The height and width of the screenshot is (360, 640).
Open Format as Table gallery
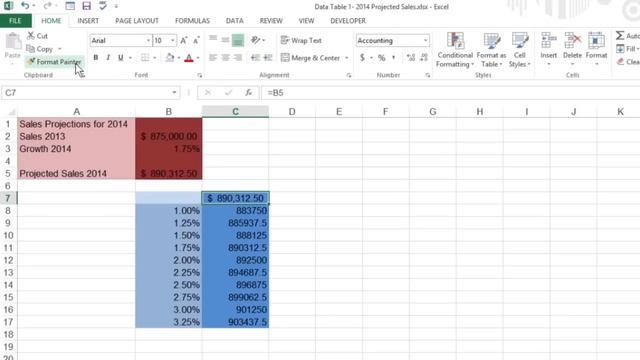click(x=491, y=50)
